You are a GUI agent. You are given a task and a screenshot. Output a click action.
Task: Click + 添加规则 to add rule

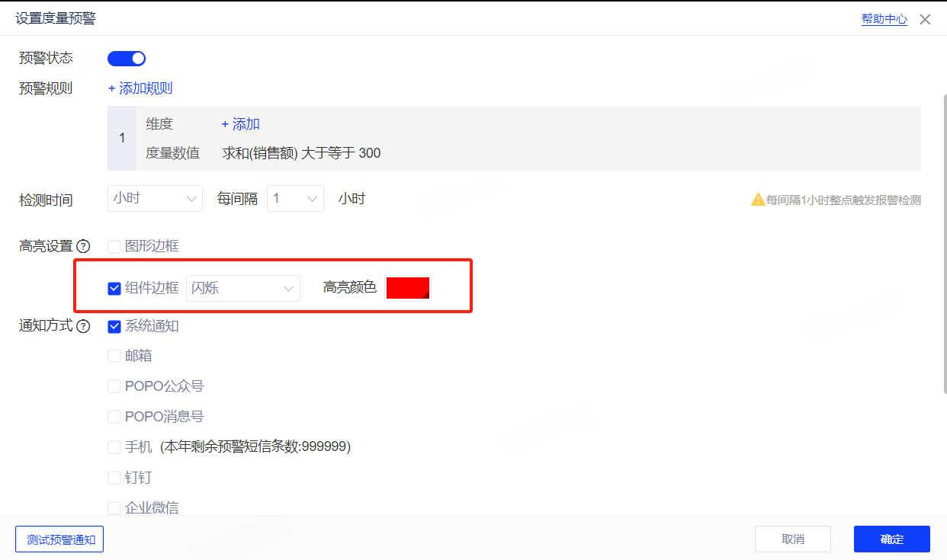[x=140, y=88]
